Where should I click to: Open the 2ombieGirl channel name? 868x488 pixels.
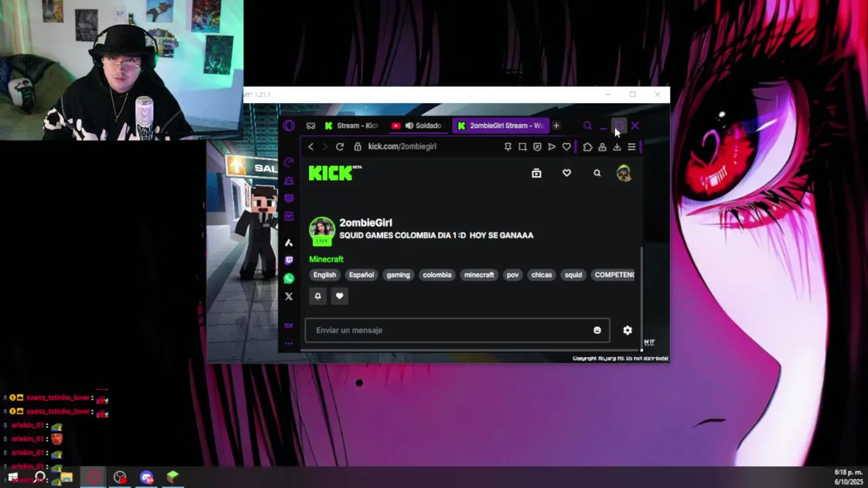click(366, 222)
